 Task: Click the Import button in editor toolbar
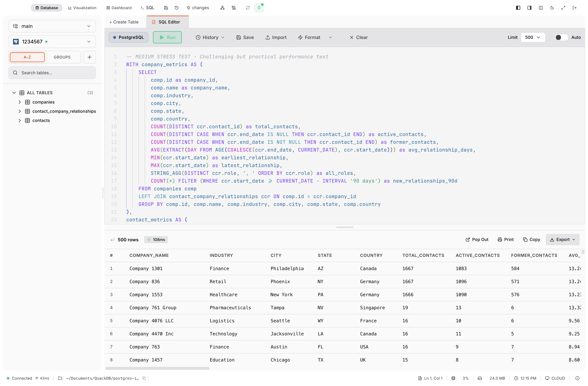tap(276, 37)
